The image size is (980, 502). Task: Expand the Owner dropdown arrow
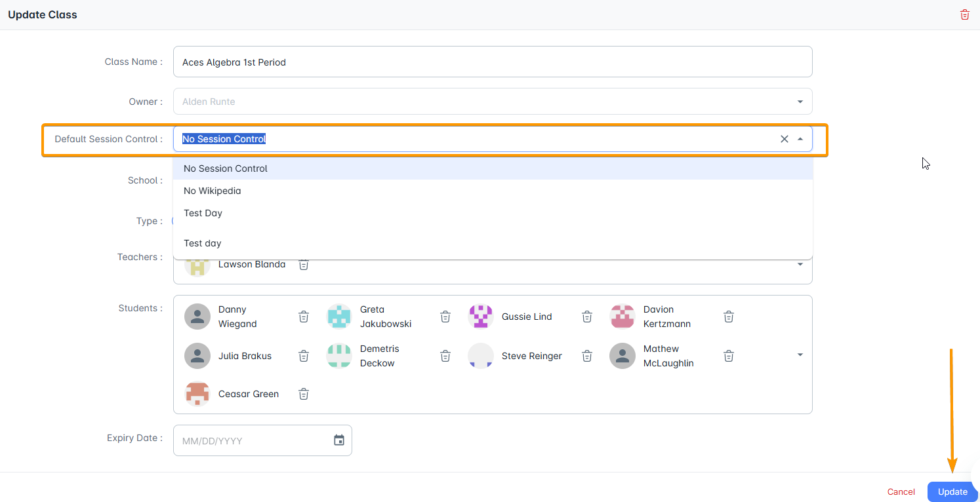click(800, 102)
